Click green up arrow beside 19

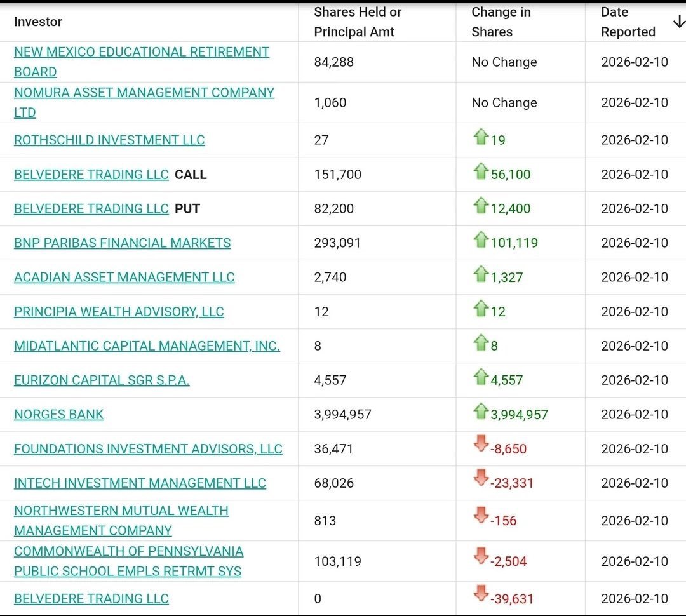[x=481, y=137]
